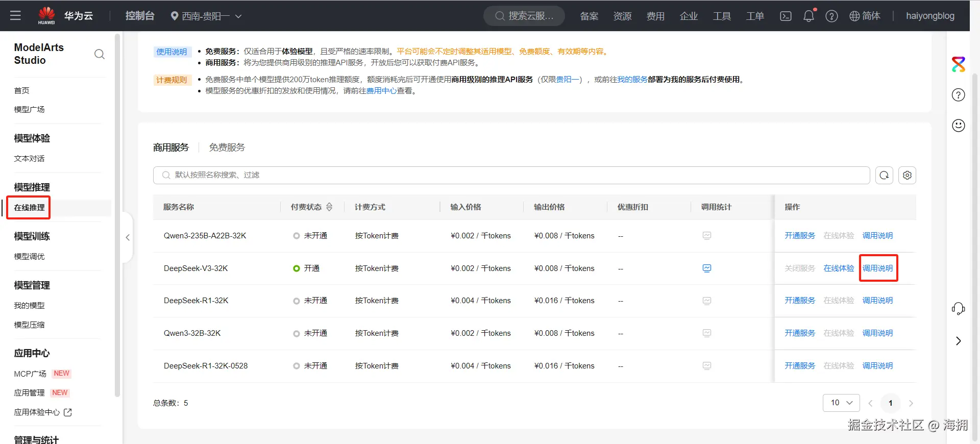Open 模型压缩 in the sidebar

29,325
